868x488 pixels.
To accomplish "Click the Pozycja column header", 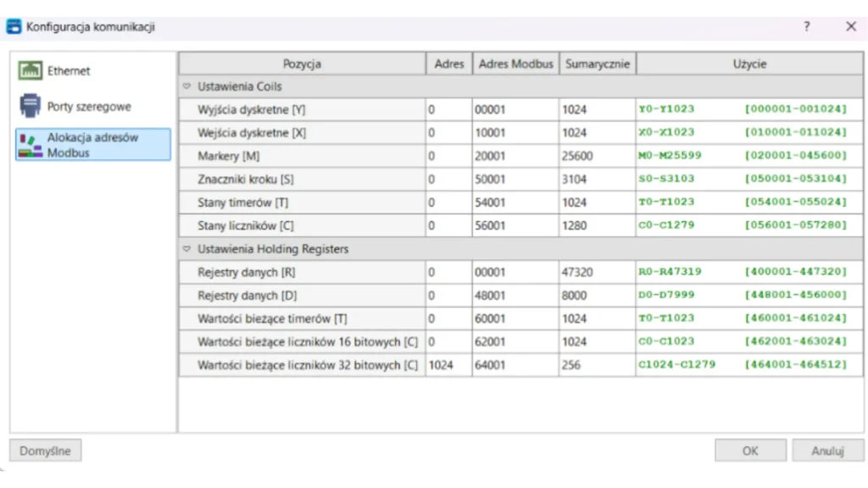I will (x=303, y=64).
